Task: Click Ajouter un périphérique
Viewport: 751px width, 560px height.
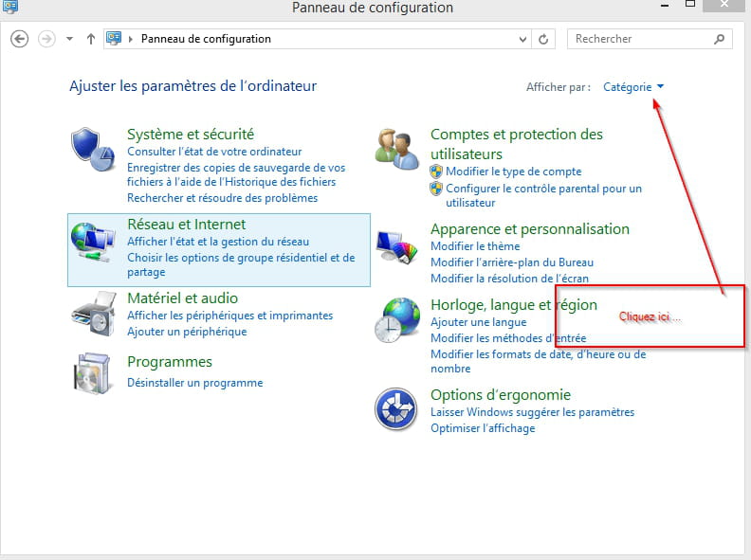Action: tap(187, 332)
